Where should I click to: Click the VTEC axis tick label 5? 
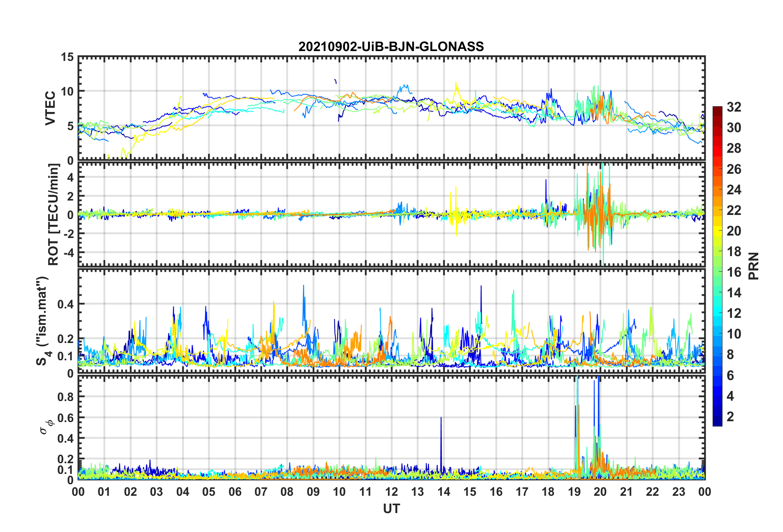pos(71,126)
